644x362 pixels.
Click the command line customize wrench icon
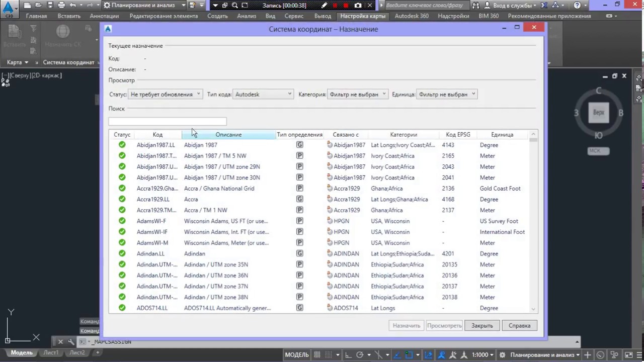[x=71, y=342]
